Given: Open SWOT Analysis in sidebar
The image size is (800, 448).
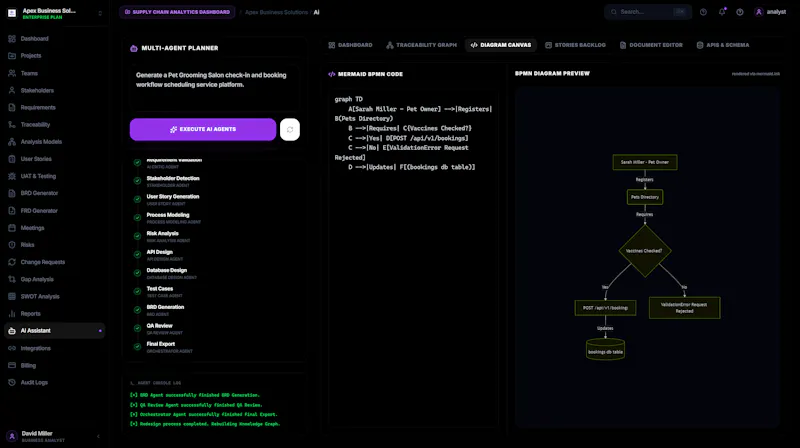Looking at the screenshot, I should click(x=54, y=296).
